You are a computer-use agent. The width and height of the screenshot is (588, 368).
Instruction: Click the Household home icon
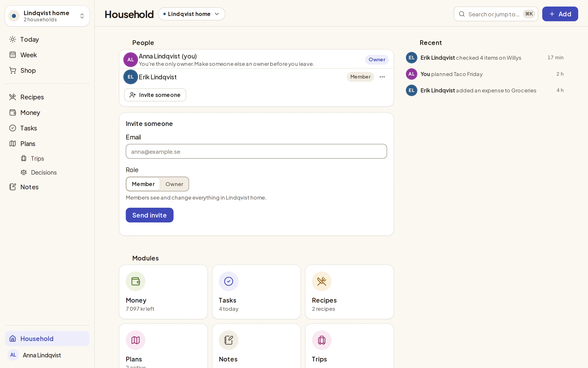click(13, 339)
